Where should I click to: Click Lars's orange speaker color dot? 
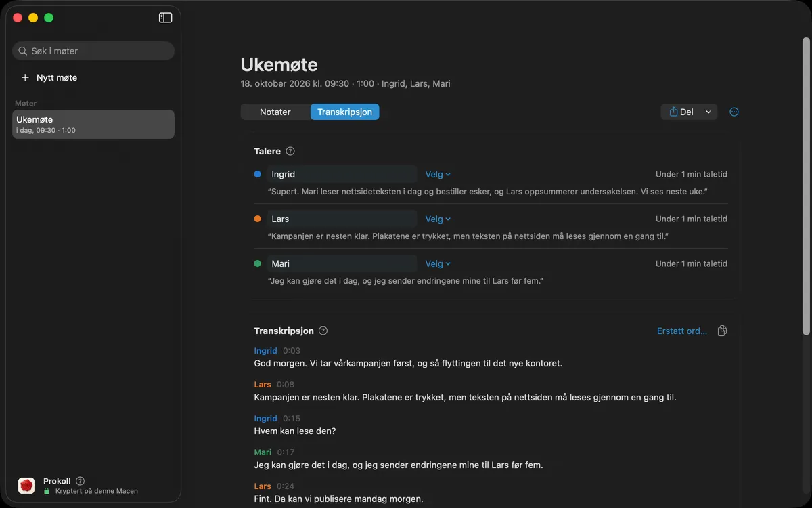pyautogui.click(x=257, y=219)
